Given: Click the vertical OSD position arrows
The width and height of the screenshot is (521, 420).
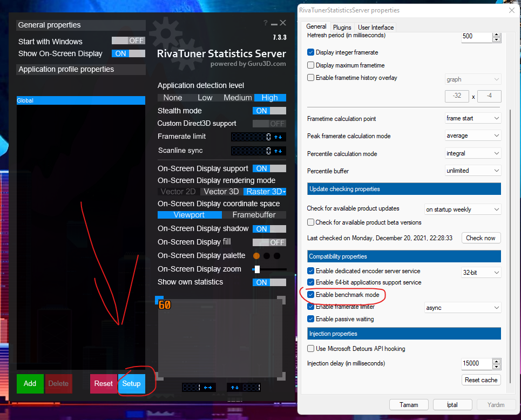Looking at the screenshot, I should (x=235, y=388).
